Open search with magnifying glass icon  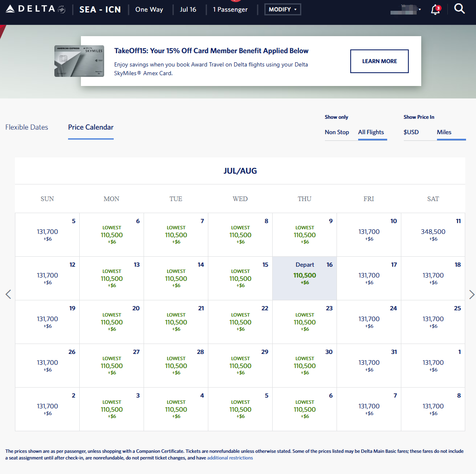[459, 9]
